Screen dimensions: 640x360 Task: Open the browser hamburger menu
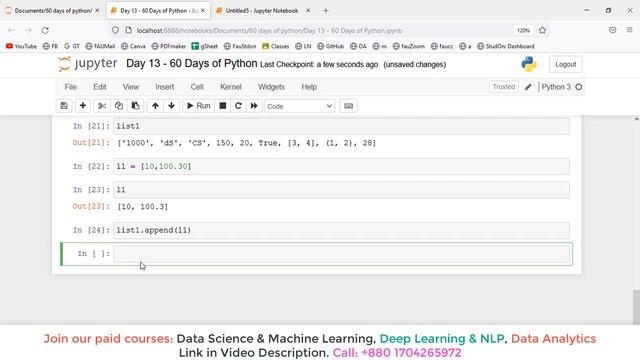pyautogui.click(x=630, y=30)
